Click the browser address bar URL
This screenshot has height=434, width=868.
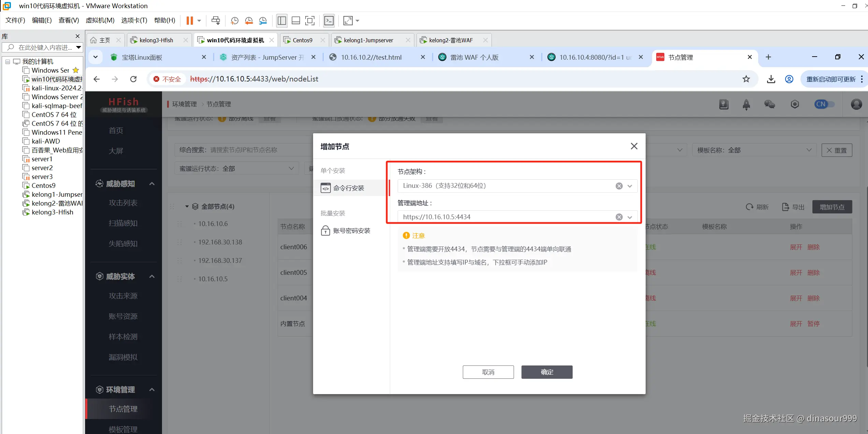pos(254,79)
